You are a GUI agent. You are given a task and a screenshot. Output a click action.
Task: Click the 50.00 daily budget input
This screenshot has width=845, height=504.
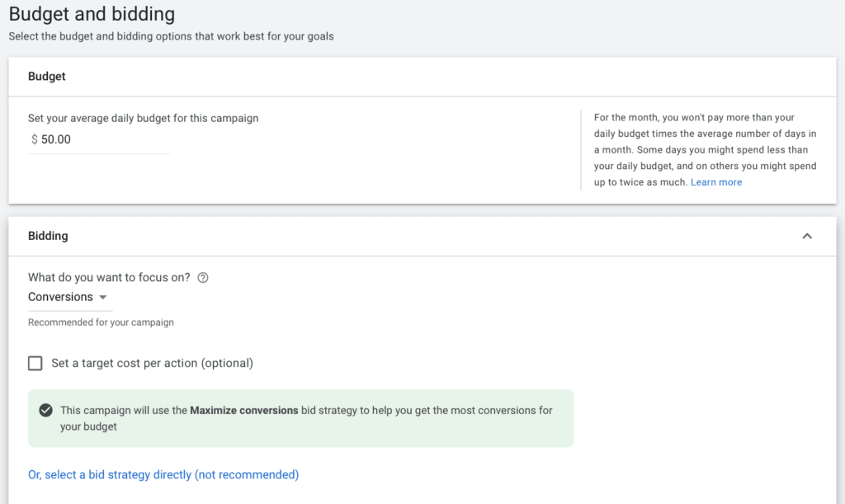pos(99,140)
